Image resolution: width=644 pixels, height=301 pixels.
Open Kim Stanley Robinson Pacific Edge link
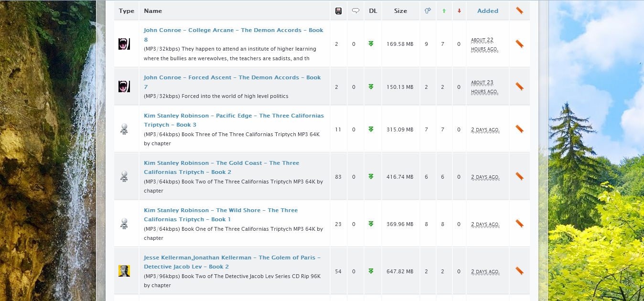(x=234, y=120)
